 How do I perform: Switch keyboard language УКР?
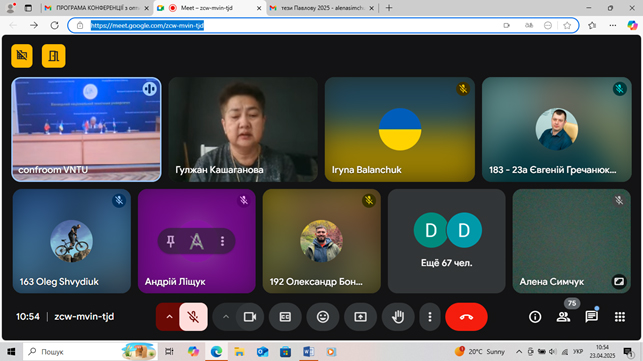pyautogui.click(x=578, y=352)
